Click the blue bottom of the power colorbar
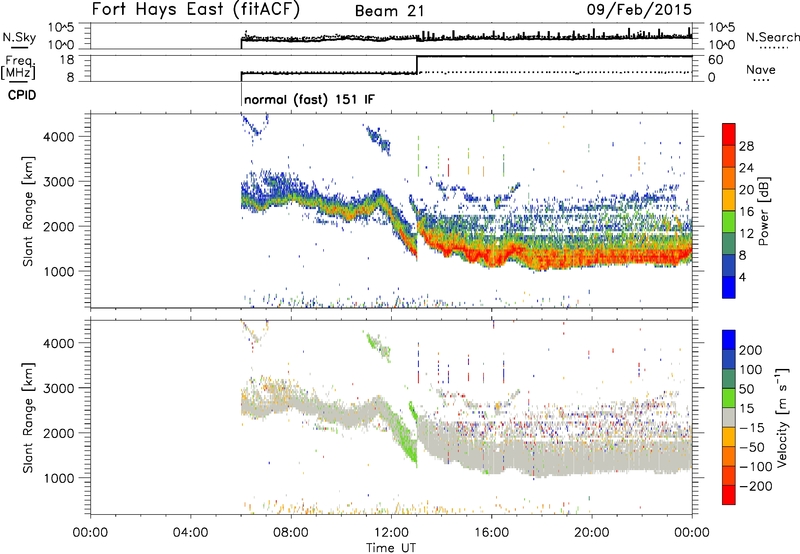The image size is (800, 554). coord(729,287)
